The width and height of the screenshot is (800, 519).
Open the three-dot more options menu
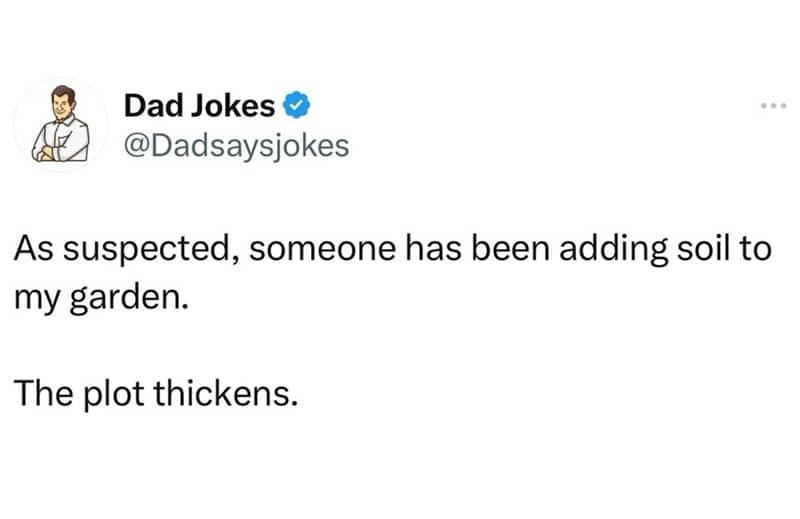773,106
